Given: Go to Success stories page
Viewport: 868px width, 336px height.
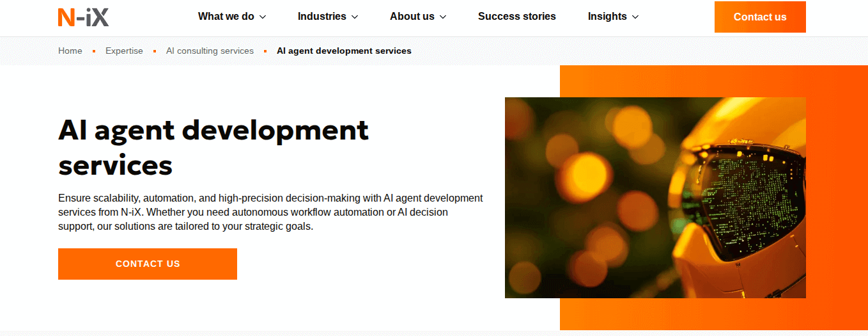Looking at the screenshot, I should pos(517,17).
